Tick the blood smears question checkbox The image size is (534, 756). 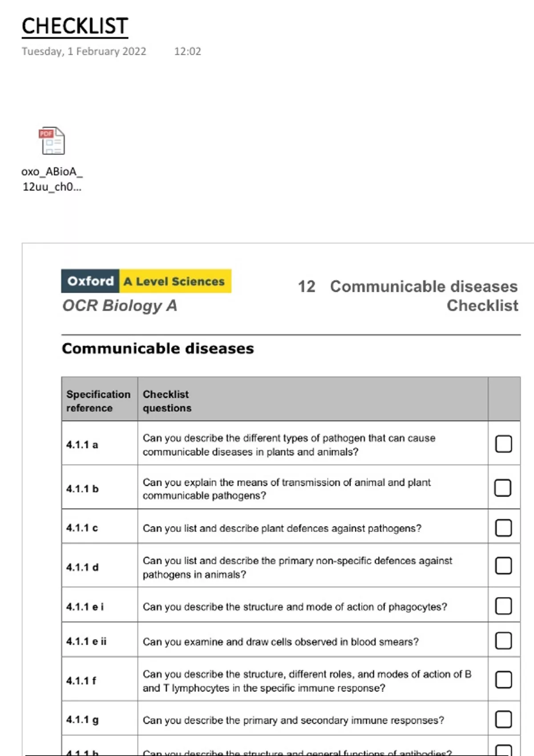pos(503,641)
